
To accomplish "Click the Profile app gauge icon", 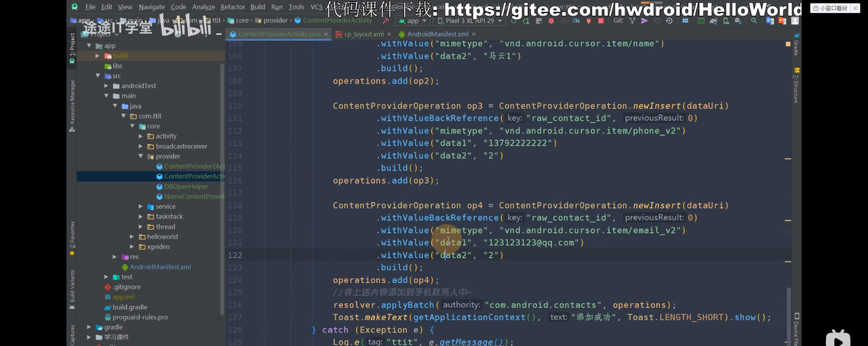I will [x=576, y=20].
